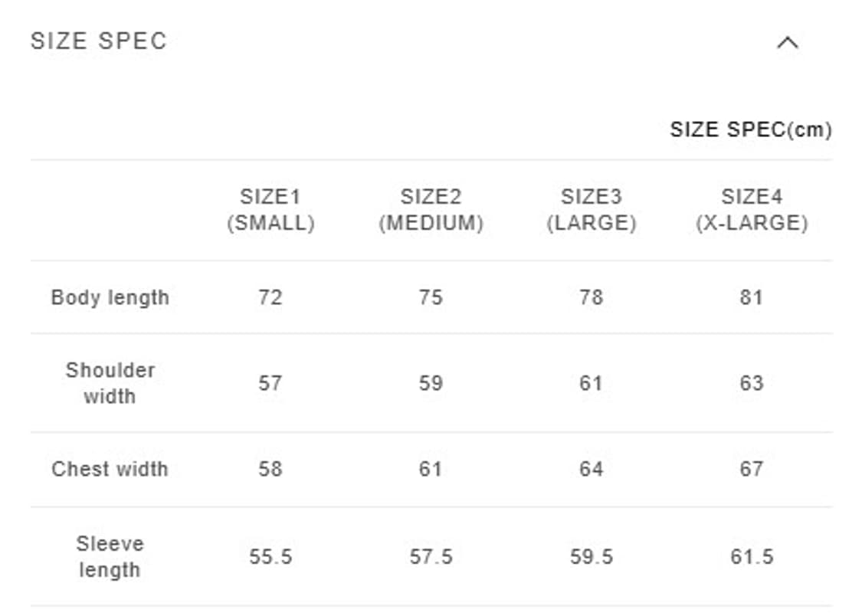862x616 pixels.
Task: Click sleeve length value 57.5 for MEDIUM
Action: coord(431,557)
